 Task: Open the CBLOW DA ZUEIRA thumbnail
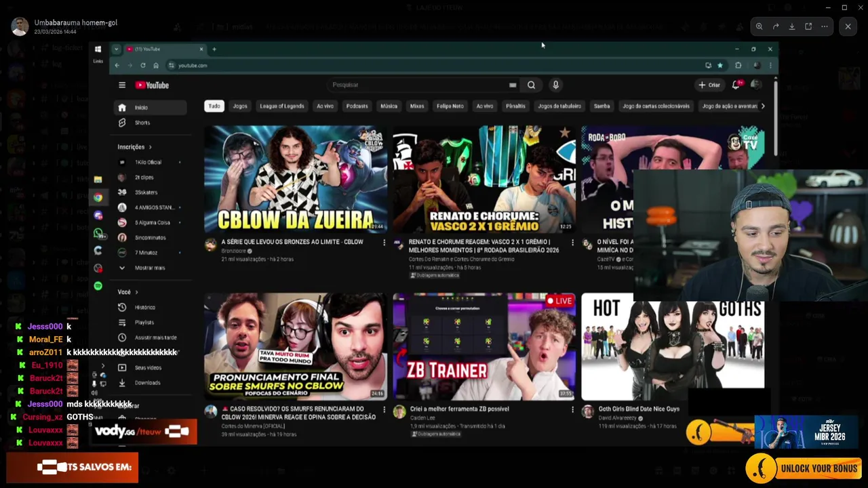coord(296,178)
